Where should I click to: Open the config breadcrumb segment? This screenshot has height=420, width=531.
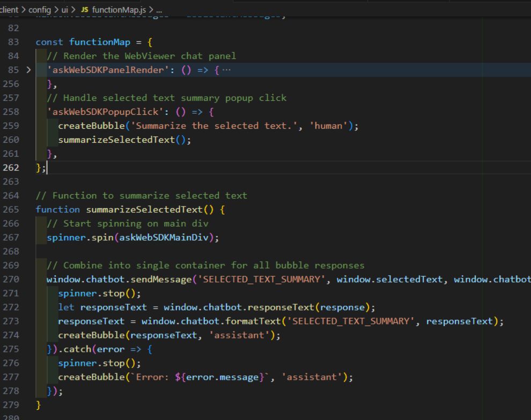point(40,10)
